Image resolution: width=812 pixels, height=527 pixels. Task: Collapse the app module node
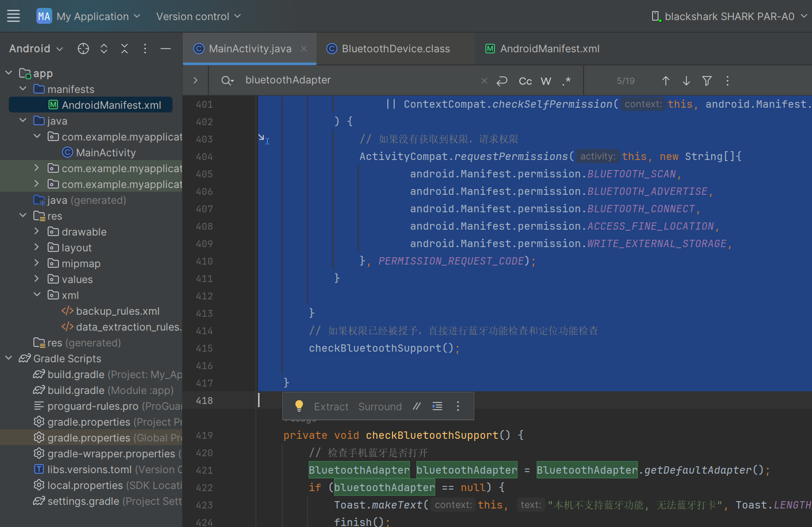tap(8, 73)
